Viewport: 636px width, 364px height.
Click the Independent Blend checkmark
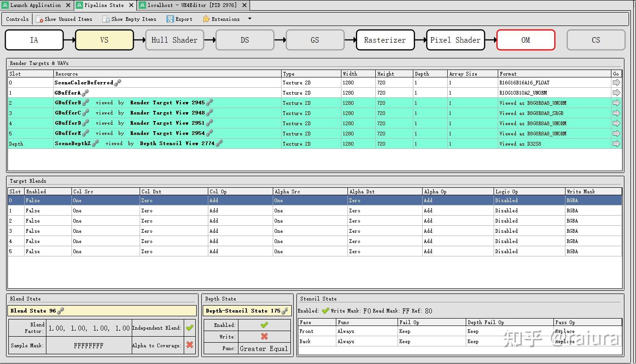[x=189, y=328]
